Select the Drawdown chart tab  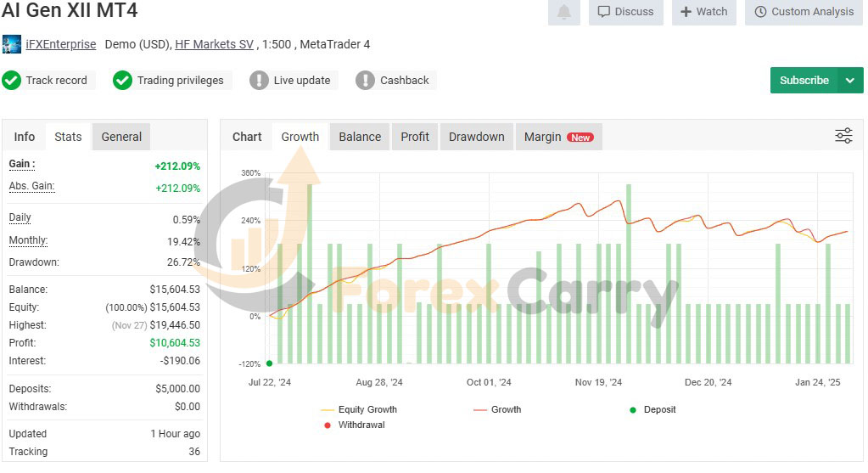click(477, 137)
